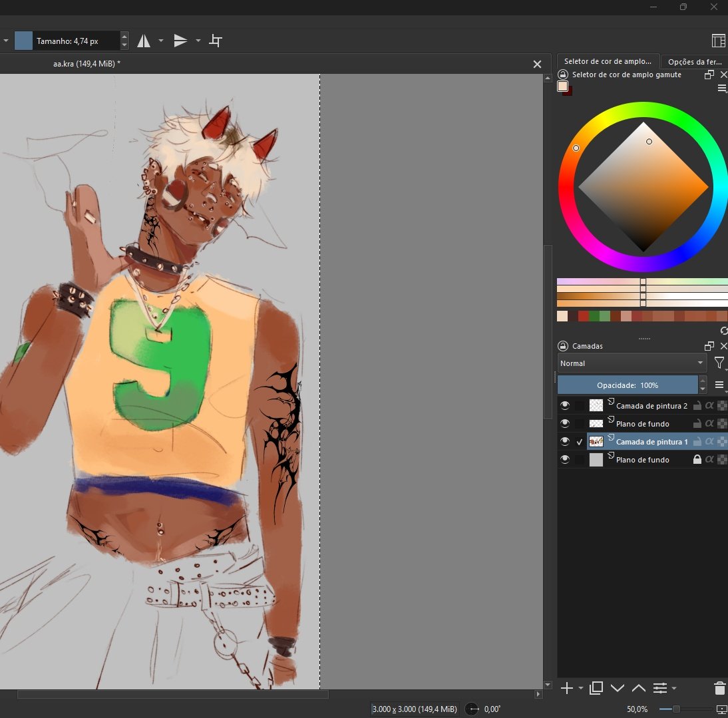Click the 50,0% zoom level readout
Screen dimensions: 728x718
637,709
